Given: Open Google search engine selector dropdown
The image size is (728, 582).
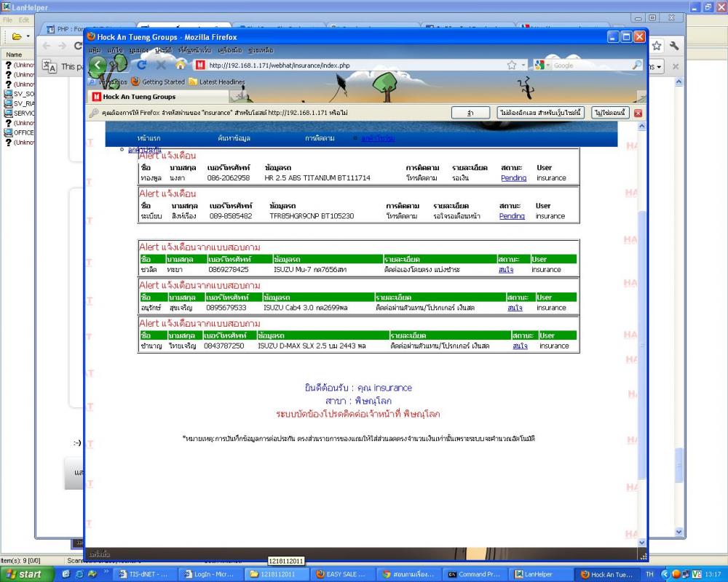Looking at the screenshot, I should pyautogui.click(x=542, y=65).
